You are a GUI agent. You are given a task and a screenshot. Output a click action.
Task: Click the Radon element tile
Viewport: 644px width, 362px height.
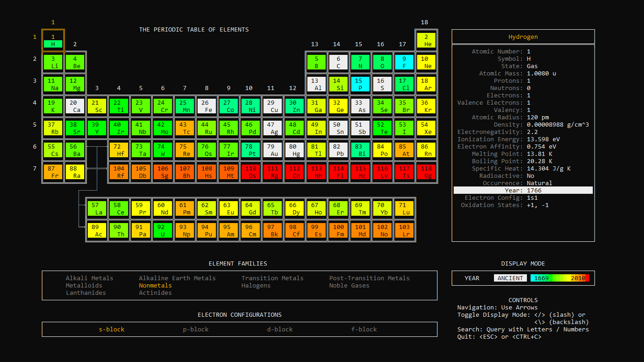(x=426, y=150)
